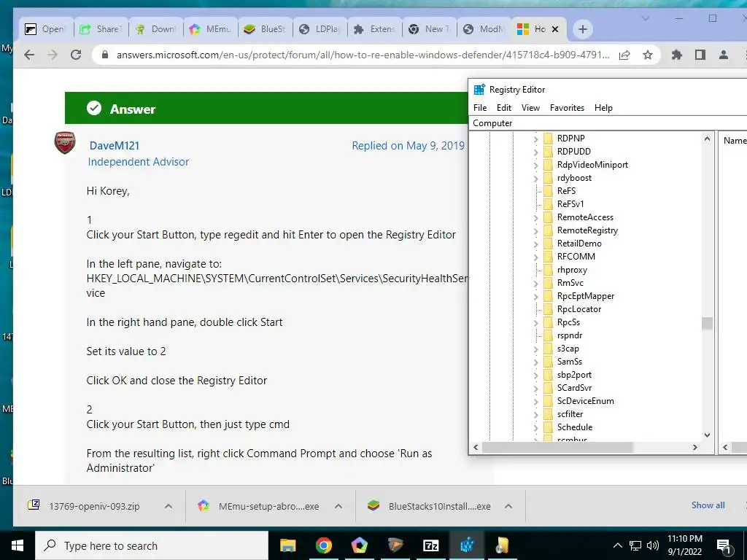Open Chrome profile avatar
747x560 pixels.
click(x=723, y=55)
